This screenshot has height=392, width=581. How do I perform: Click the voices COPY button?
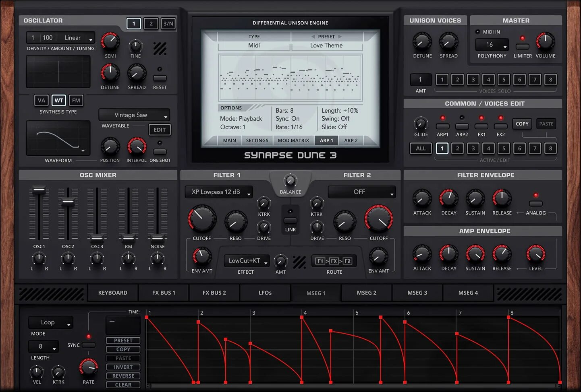tap(522, 124)
